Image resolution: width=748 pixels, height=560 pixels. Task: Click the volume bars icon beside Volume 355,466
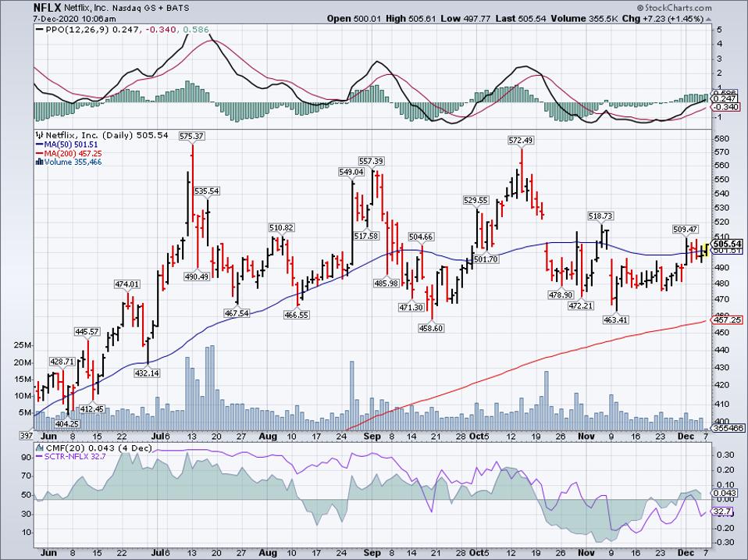[x=40, y=162]
